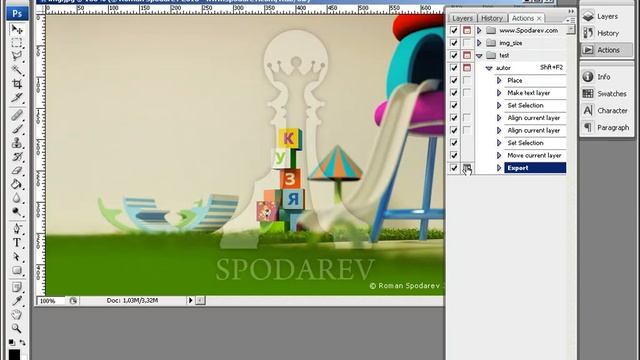Select the Rectangle shape tool
The height and width of the screenshot is (360, 640).
17,270
